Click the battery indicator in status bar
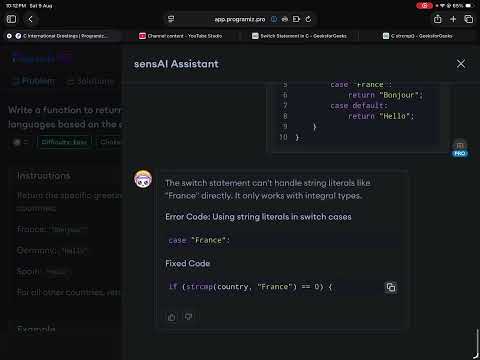 [468, 5]
